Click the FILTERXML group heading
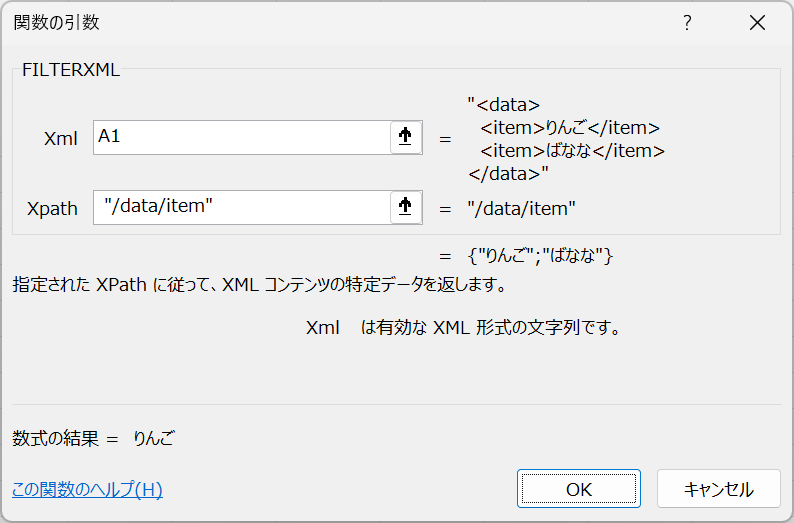Image resolution: width=794 pixels, height=523 pixels. [x=71, y=70]
